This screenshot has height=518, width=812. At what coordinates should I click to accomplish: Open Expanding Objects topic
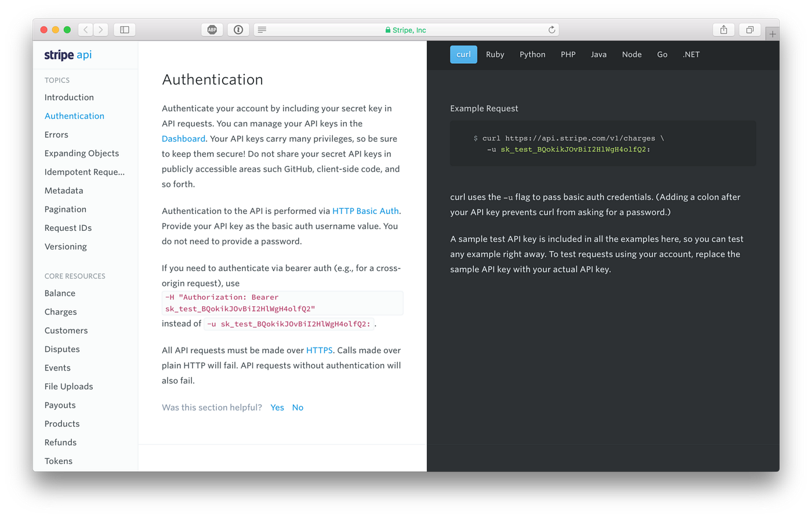point(82,153)
